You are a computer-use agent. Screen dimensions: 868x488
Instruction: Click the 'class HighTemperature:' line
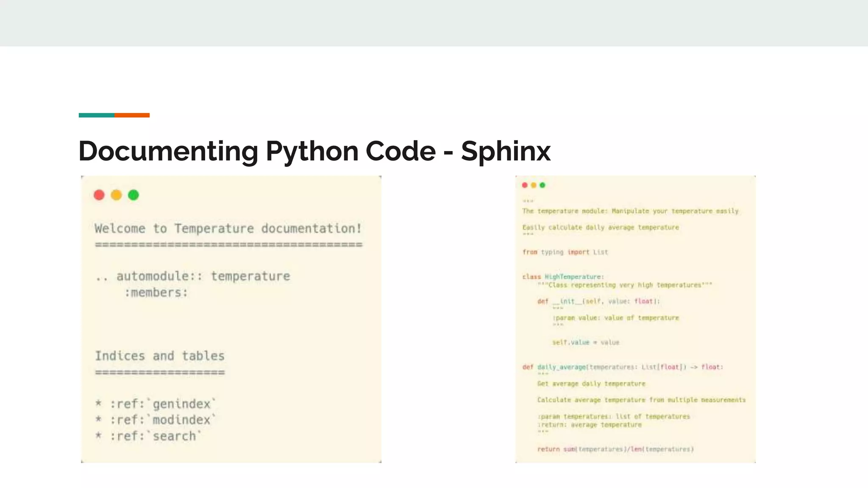pos(563,277)
